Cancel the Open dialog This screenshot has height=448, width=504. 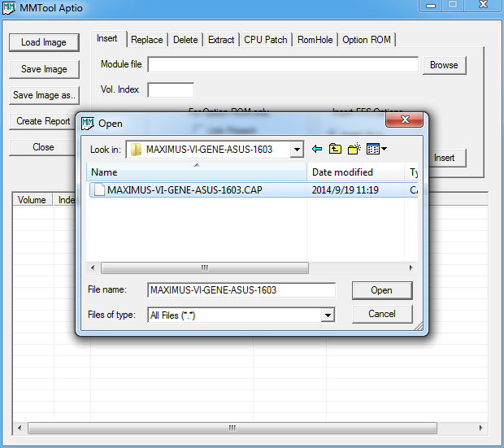382,314
